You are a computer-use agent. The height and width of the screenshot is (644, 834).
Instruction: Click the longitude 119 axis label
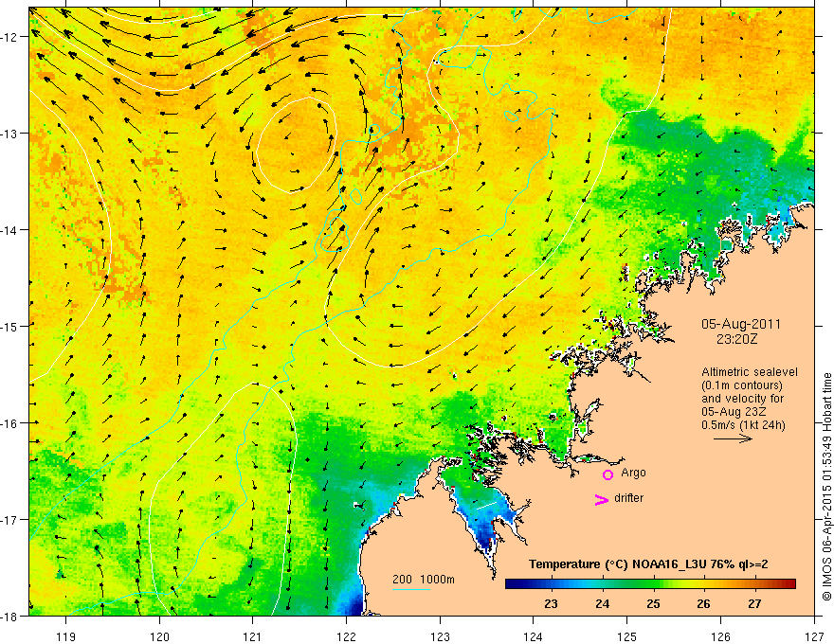click(66, 636)
